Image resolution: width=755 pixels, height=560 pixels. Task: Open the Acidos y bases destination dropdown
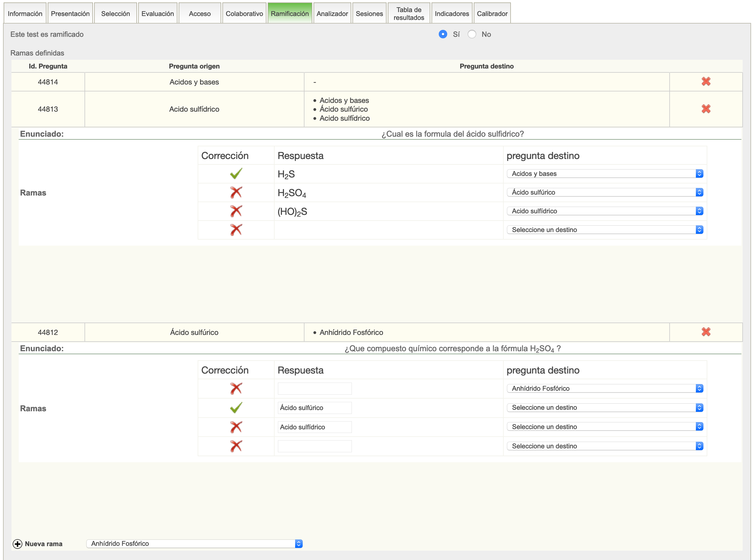click(x=604, y=173)
